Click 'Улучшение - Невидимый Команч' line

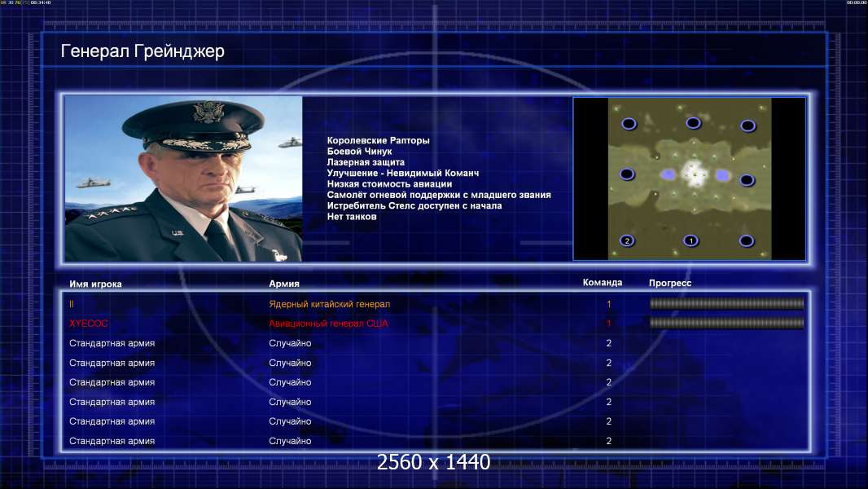tap(402, 173)
